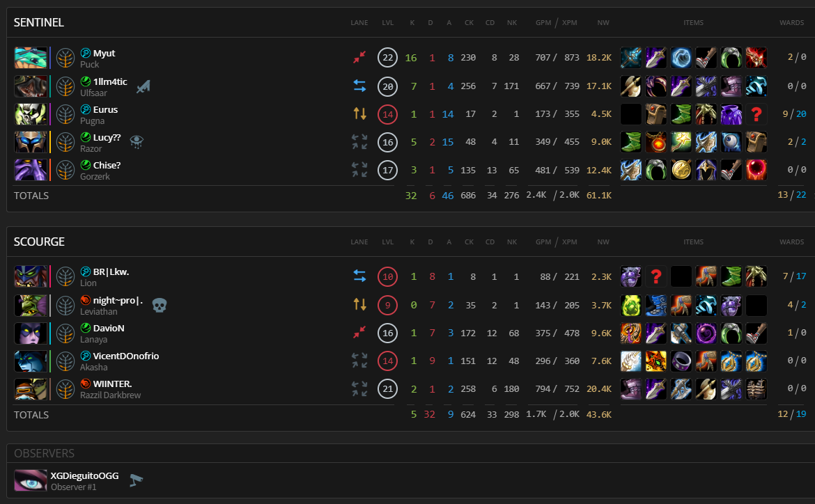Image resolution: width=815 pixels, height=504 pixels.
Task: Click the sword icon next to 1llm4tic
Action: [143, 86]
